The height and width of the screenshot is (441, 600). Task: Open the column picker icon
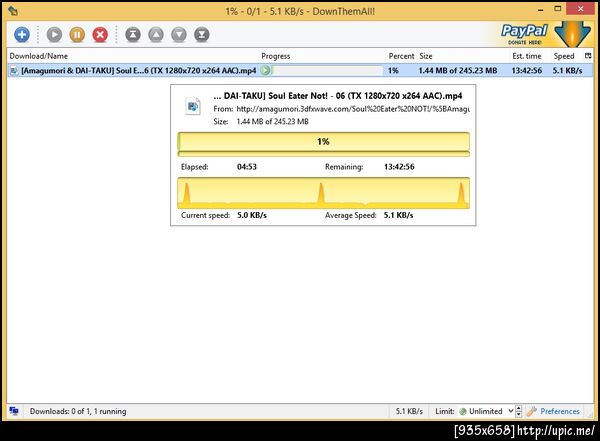point(588,56)
